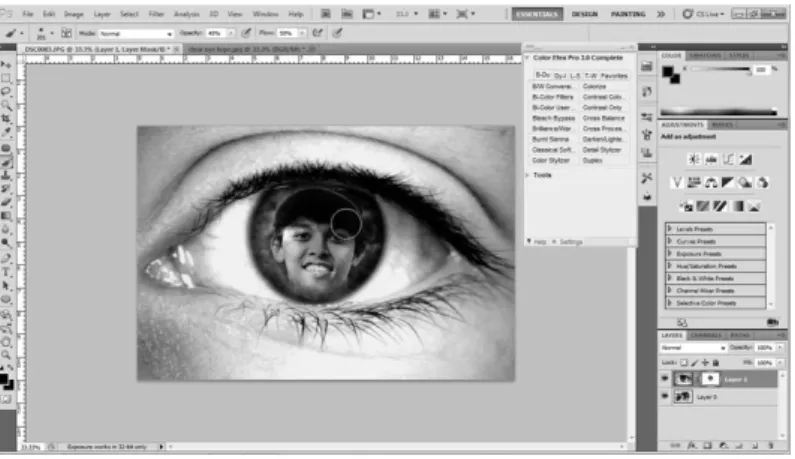Open the Filter menu
This screenshot has height=459, width=795.
click(156, 14)
